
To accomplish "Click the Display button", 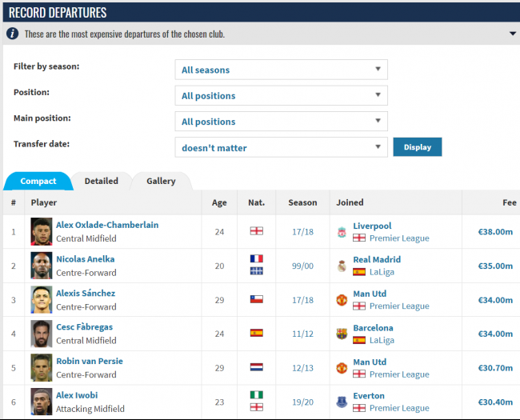I will click(x=418, y=147).
